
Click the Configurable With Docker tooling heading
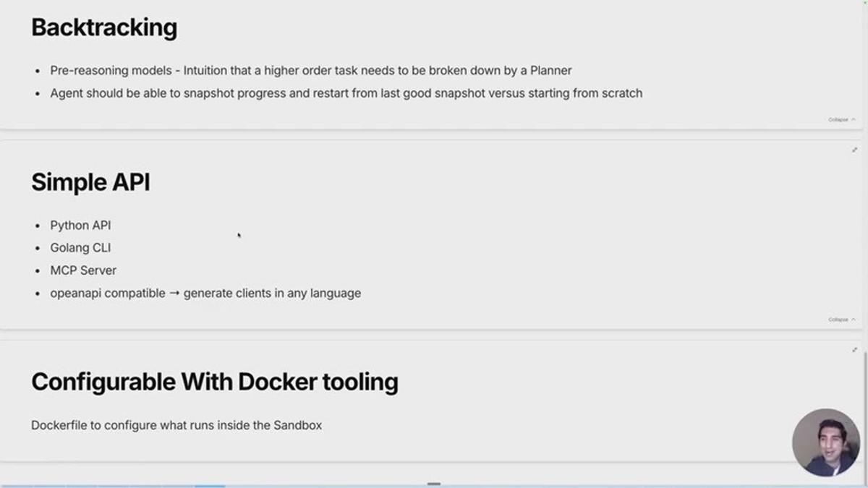pyautogui.click(x=215, y=382)
